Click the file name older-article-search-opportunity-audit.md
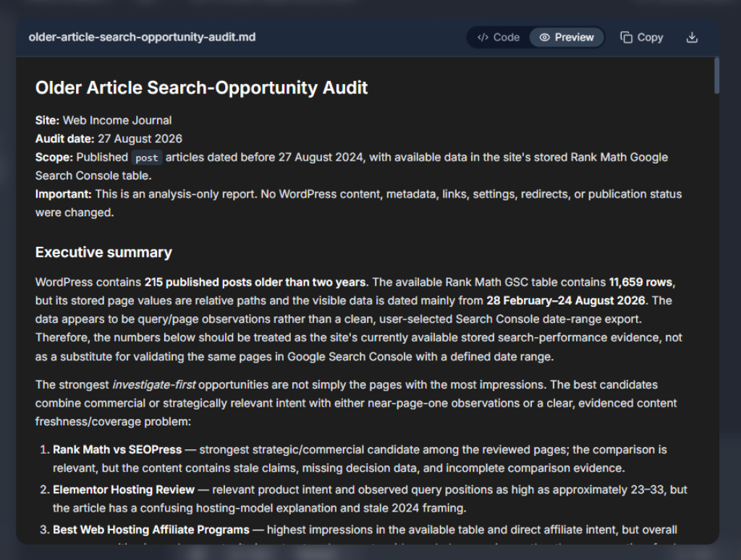The height and width of the screenshot is (560, 741). [x=142, y=37]
